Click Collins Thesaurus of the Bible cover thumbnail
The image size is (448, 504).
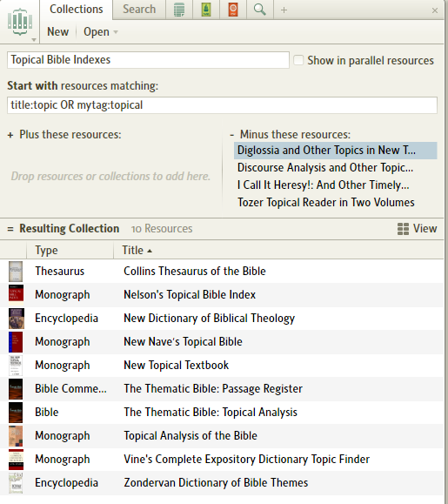click(x=16, y=272)
